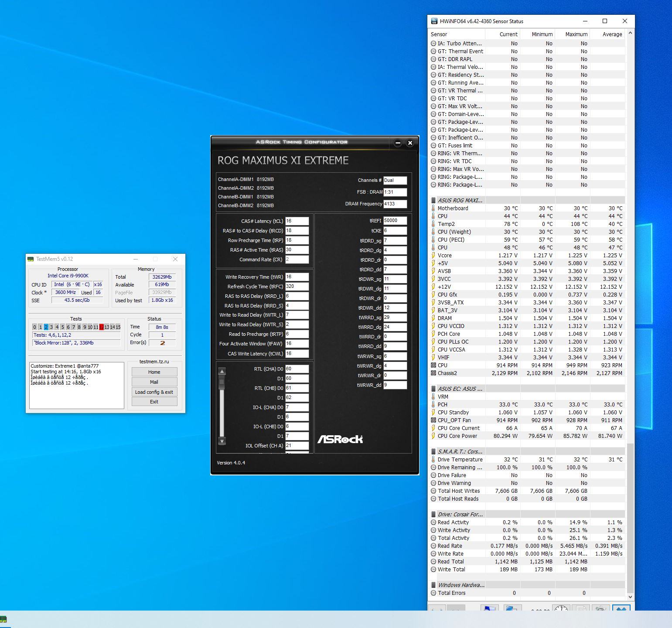Click the FSB : DRAM ratio field
This screenshot has height=628, width=672.
(x=395, y=192)
